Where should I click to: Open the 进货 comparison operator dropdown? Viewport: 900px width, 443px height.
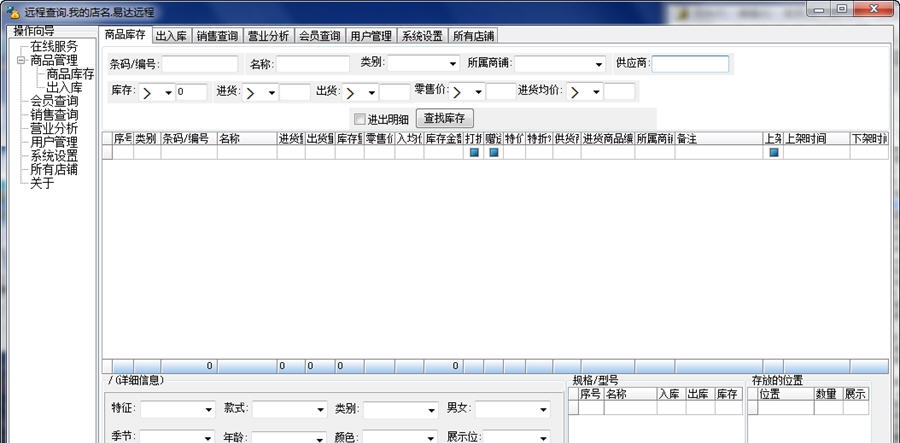pyautogui.click(x=271, y=92)
